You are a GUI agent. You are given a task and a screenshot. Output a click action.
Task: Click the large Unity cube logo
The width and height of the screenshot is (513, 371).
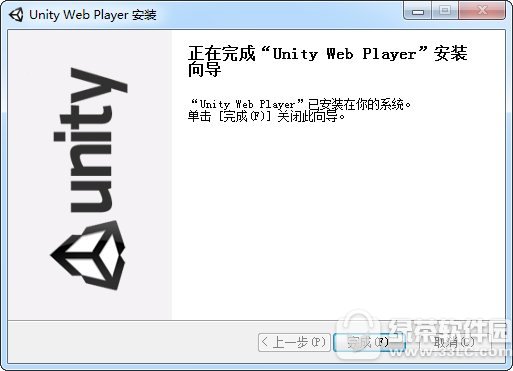pyautogui.click(x=88, y=255)
